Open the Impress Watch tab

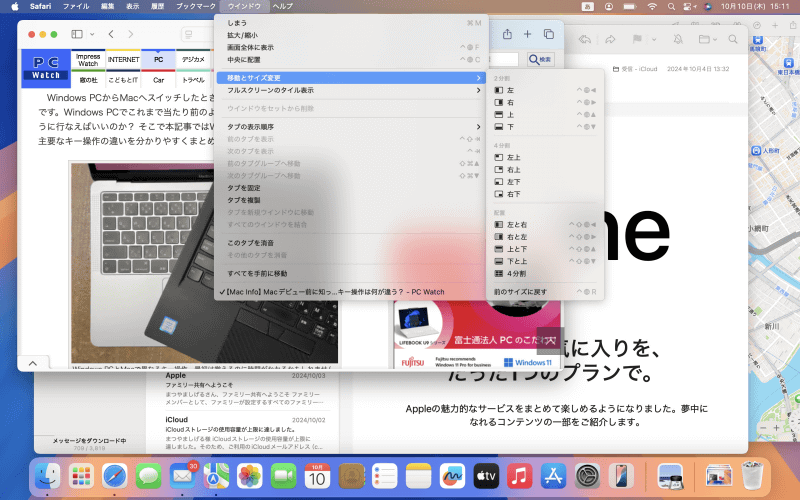(x=88, y=60)
